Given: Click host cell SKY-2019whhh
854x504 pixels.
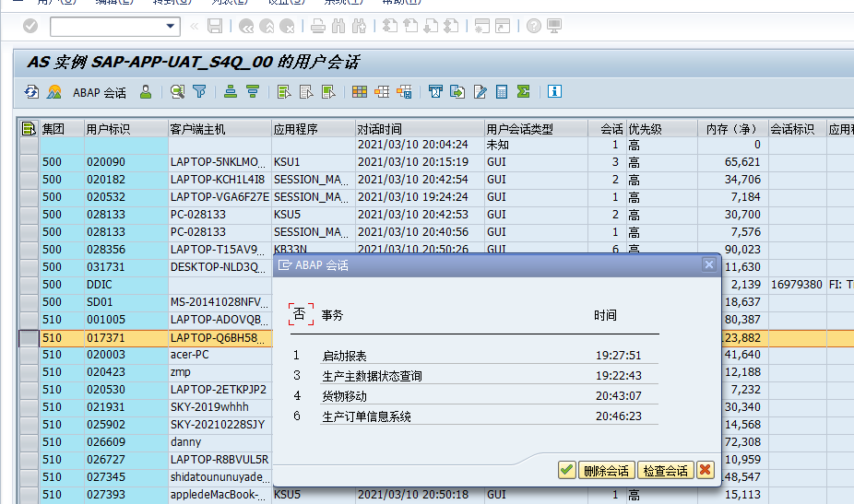Looking at the screenshot, I should [219, 407].
